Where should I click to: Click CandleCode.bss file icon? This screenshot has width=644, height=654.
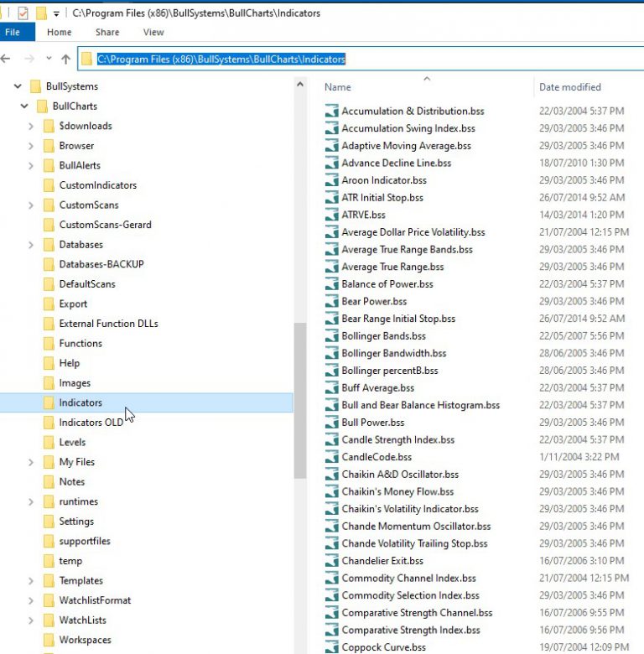click(331, 457)
